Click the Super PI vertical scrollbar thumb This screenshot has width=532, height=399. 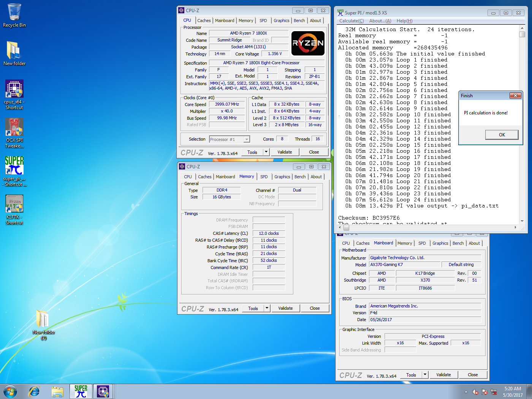[x=522, y=35]
